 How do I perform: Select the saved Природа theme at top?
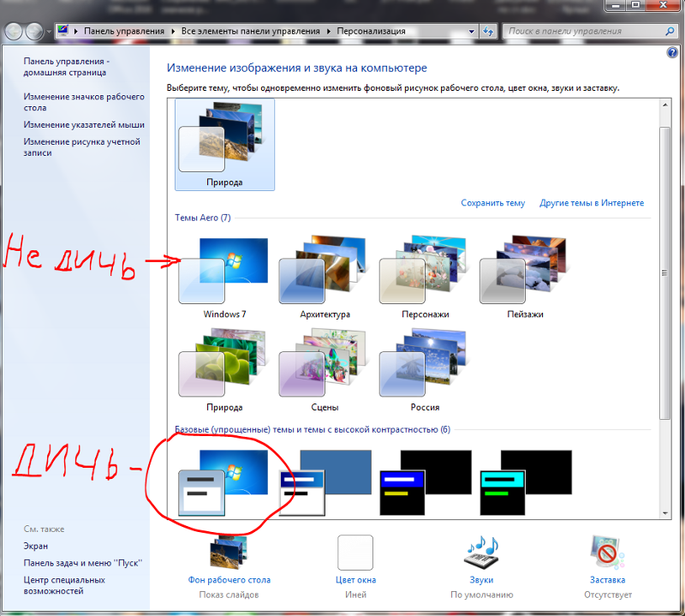[x=224, y=144]
